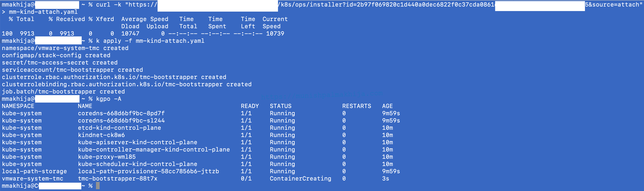Click pod name local-path-provisioner-58cc7856b6-jttzb
The image size is (644, 191).
[x=149, y=171]
